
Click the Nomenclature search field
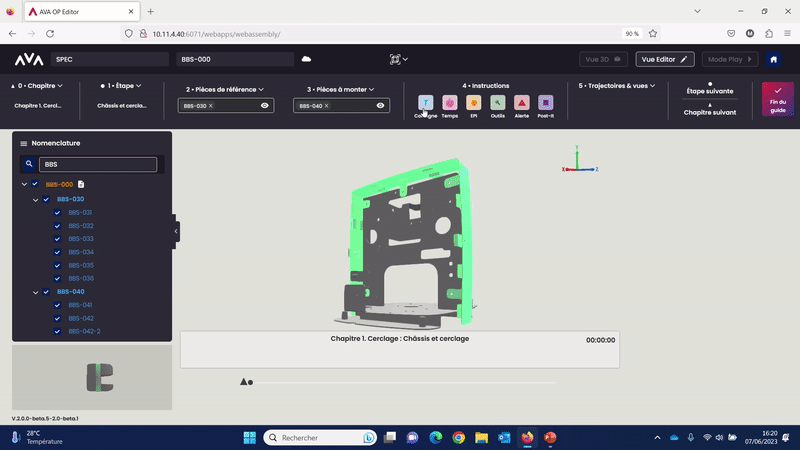coord(98,164)
